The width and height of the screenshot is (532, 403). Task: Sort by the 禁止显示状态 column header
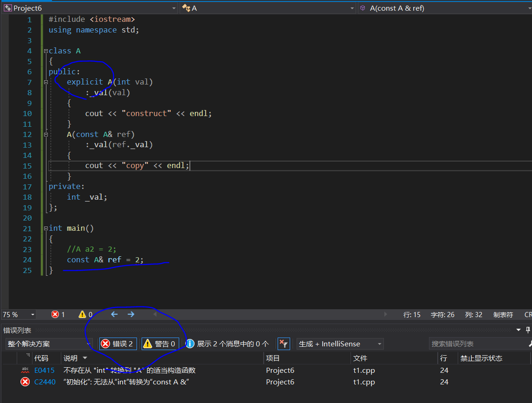coord(481,358)
